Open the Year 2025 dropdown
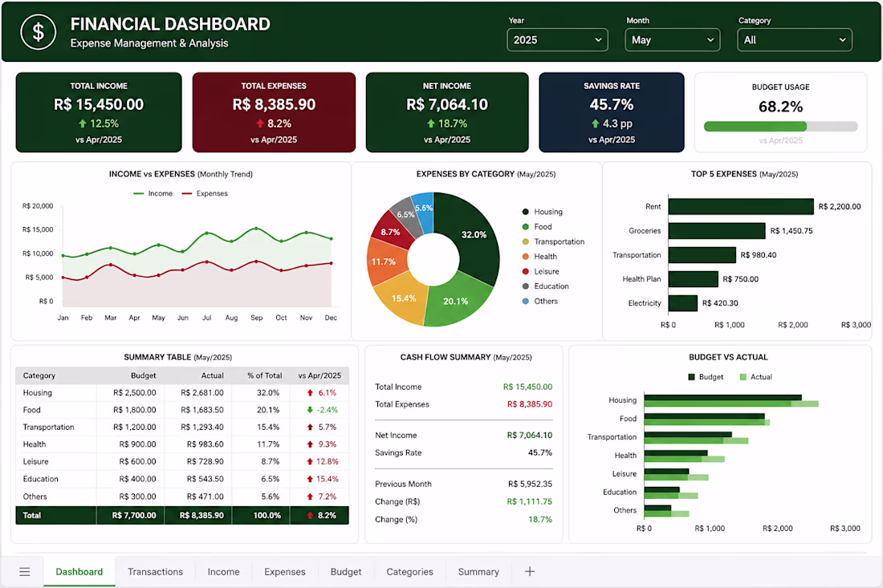 pos(557,40)
